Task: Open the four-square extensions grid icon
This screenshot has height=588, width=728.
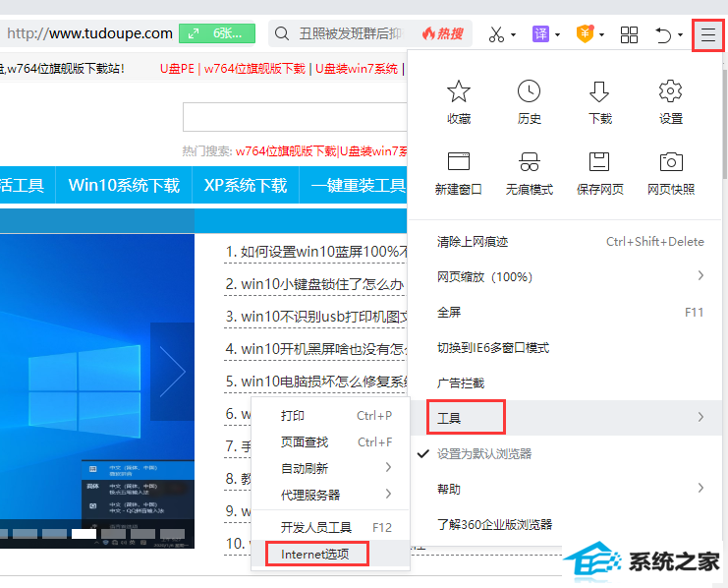Action: [x=629, y=34]
